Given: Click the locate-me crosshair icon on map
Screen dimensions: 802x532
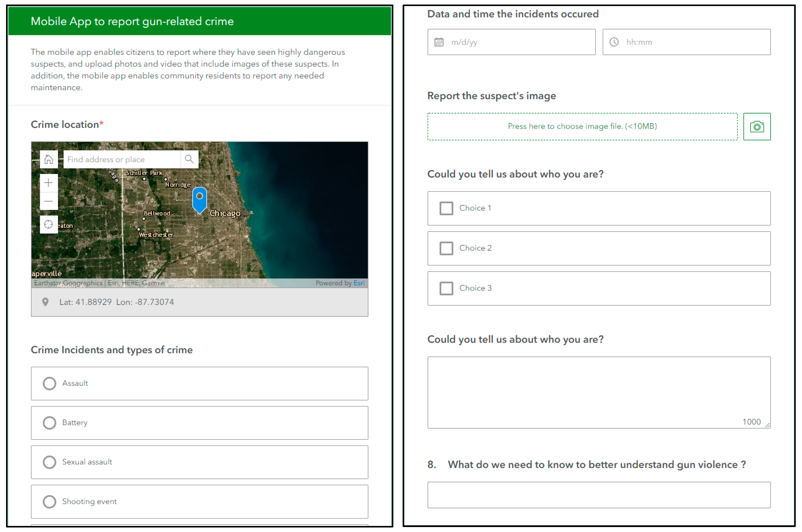Looking at the screenshot, I should (49, 224).
